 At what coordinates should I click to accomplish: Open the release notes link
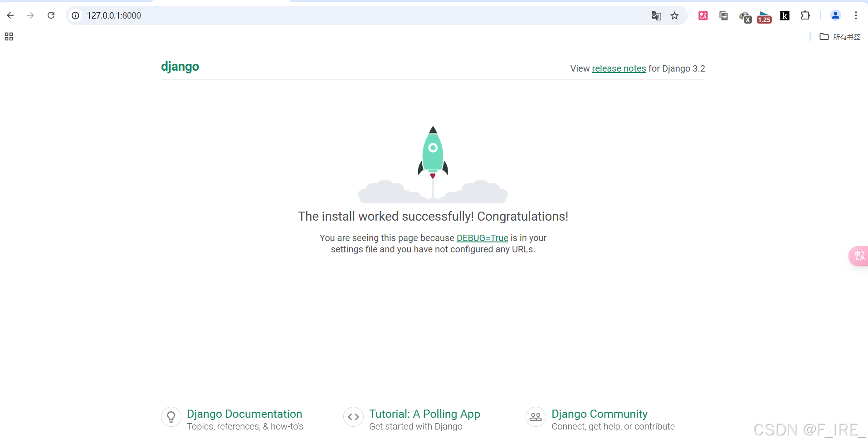click(x=619, y=68)
